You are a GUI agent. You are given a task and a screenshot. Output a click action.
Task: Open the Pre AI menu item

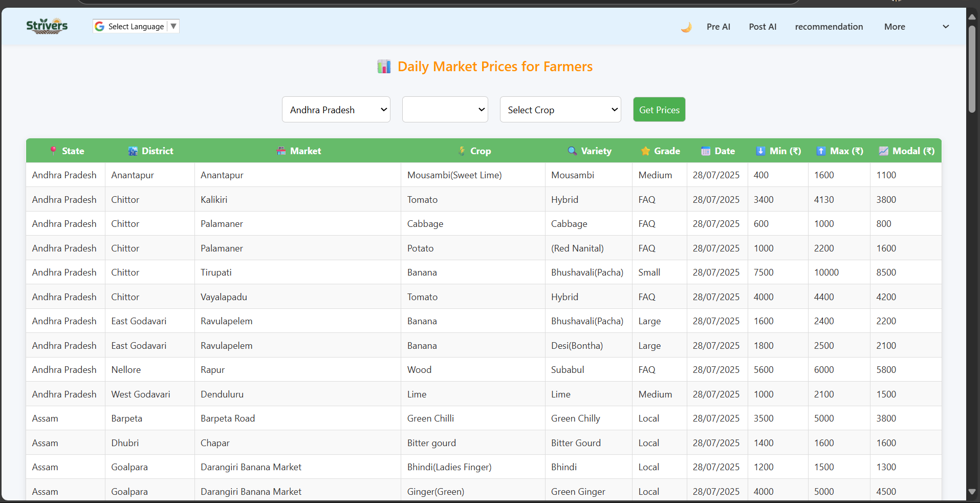point(718,27)
